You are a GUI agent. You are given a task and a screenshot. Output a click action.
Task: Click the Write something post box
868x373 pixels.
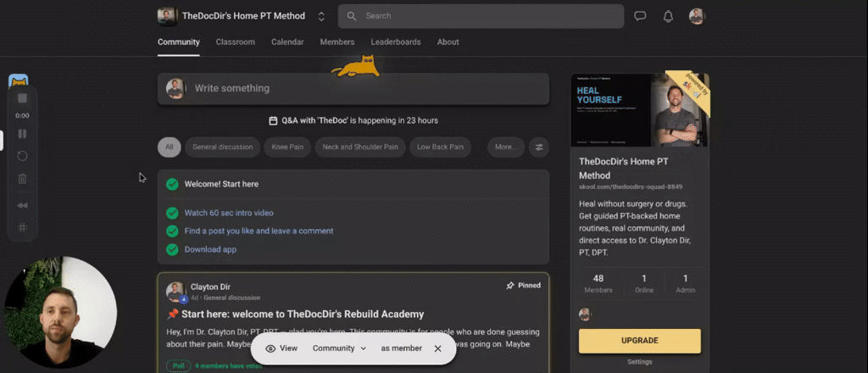coord(353,88)
